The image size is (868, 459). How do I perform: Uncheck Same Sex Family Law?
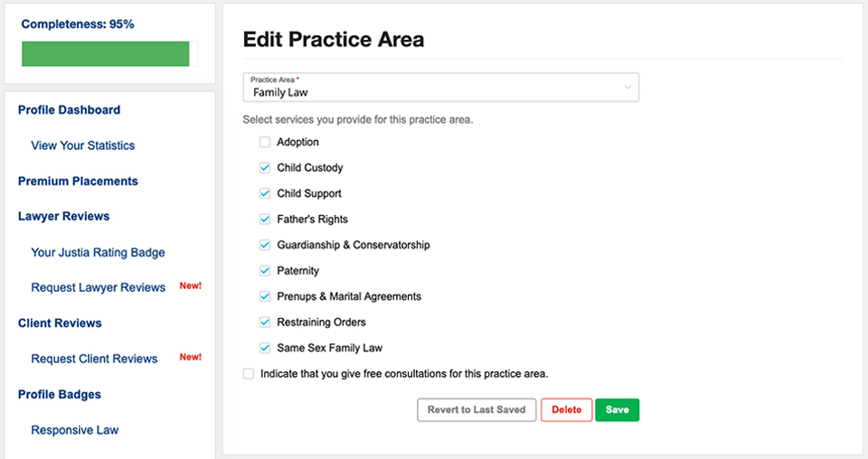(265, 348)
